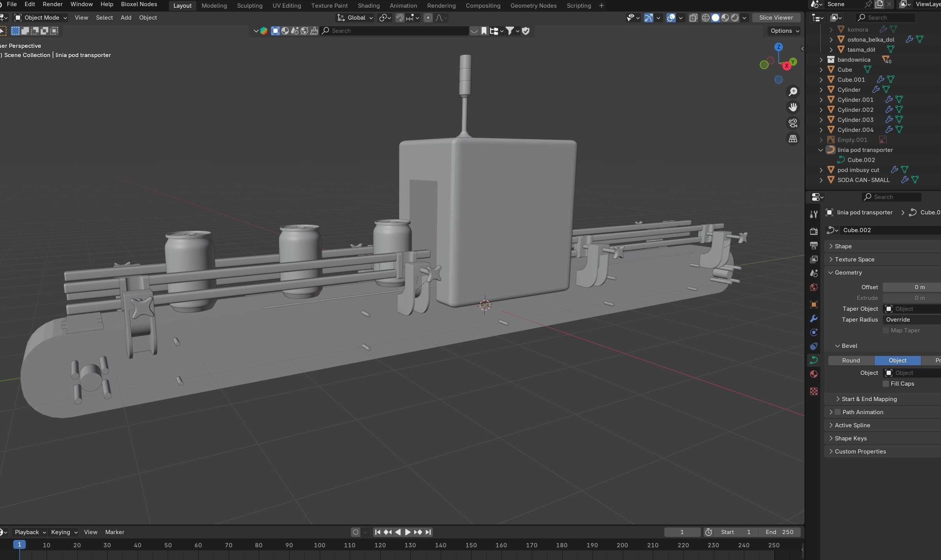Viewport: 941px width, 560px height.
Task: Open the Texture properties tab
Action: click(814, 391)
